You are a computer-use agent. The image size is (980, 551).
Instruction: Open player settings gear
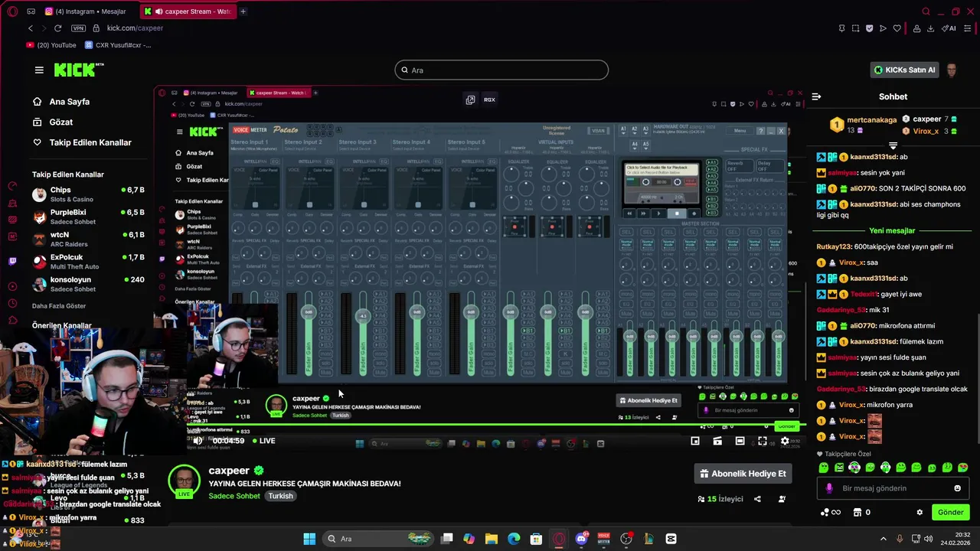coord(785,441)
